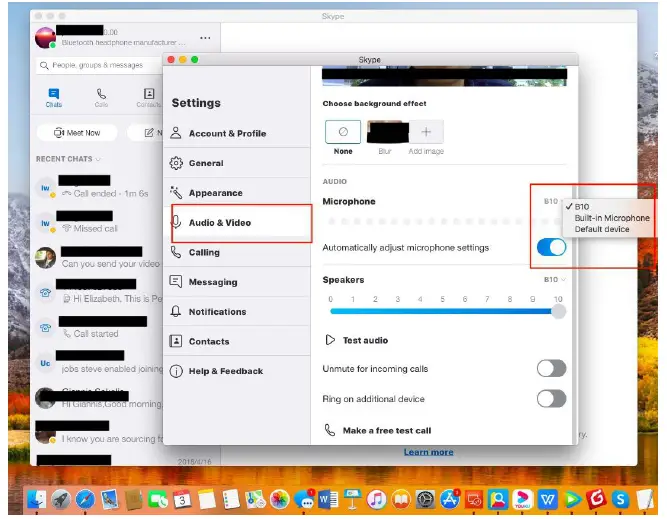Open chat 'Can you send your video'
The width and height of the screenshot is (667, 519).
click(x=98, y=257)
